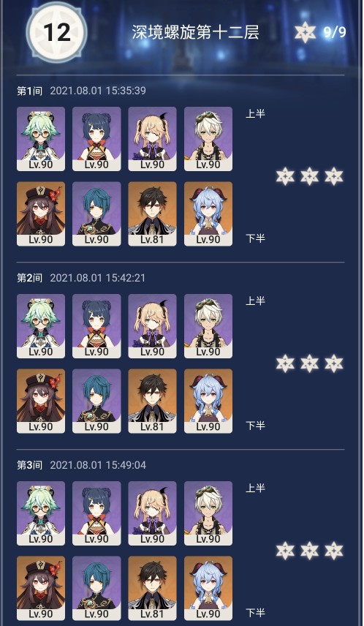Screen dimensions: 364x626
Task: Select Hu Tao portrait in Chamber 2 second half
Action: click(x=41, y=401)
